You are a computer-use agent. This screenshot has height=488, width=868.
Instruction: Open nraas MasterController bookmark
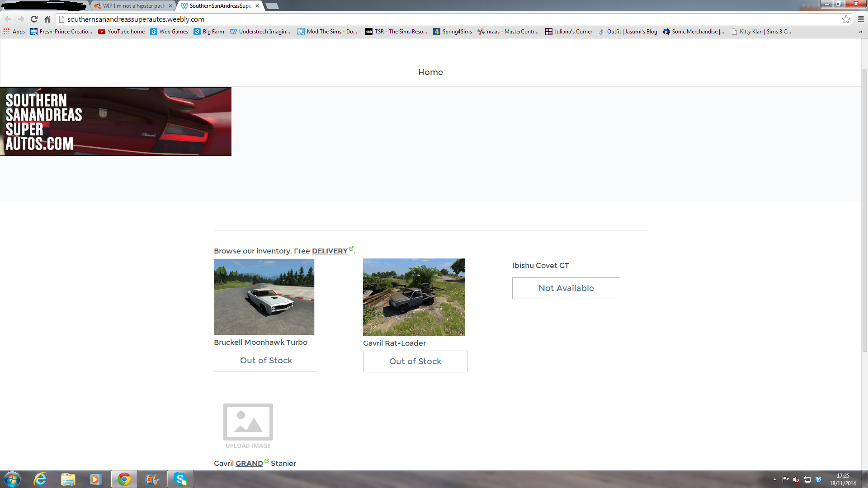tap(508, 32)
